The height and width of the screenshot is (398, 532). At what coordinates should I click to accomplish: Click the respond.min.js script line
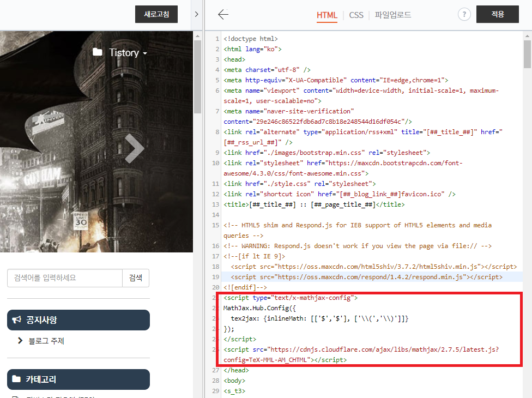366,277
